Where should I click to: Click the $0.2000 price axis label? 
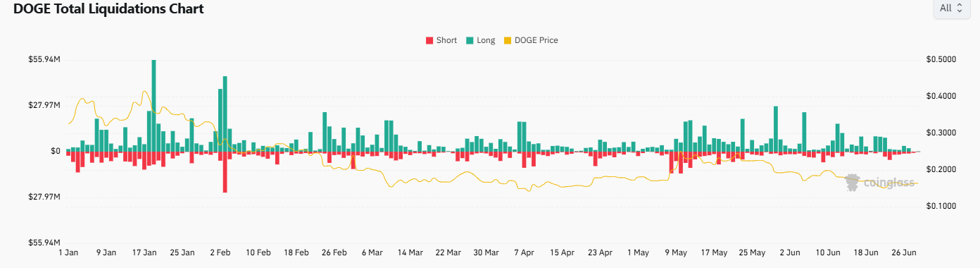941,169
